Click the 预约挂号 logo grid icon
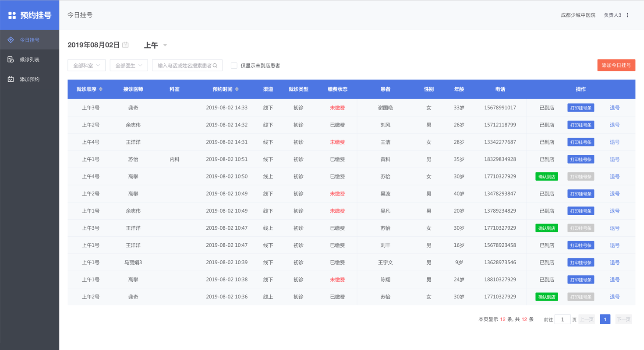Screen dimensions: 644x350 pyautogui.click(x=12, y=15)
